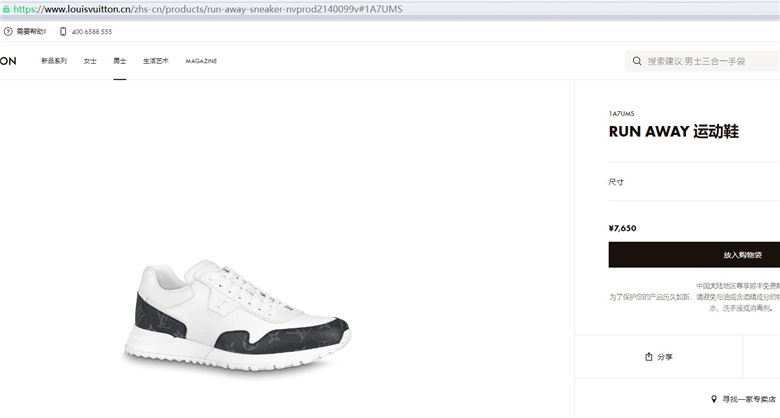Click the question mark help icon
Screen dimensions: 780x418
8,31
